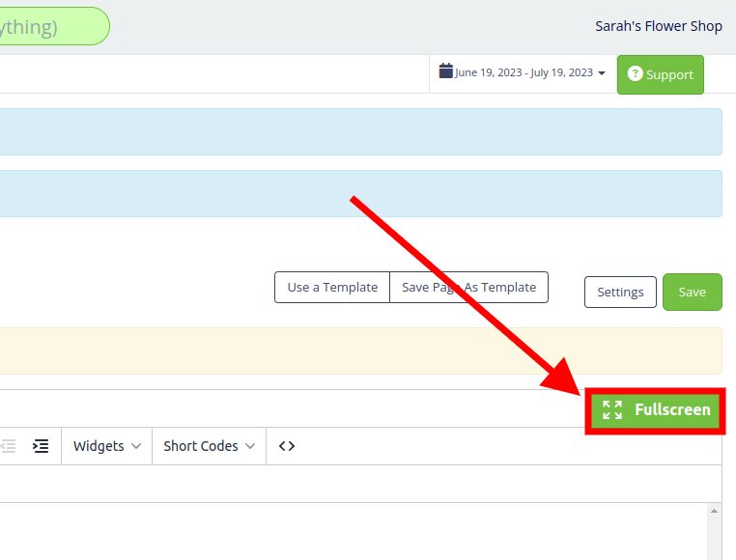Open the June 19 – July 19 date range dropdown

[x=523, y=72]
